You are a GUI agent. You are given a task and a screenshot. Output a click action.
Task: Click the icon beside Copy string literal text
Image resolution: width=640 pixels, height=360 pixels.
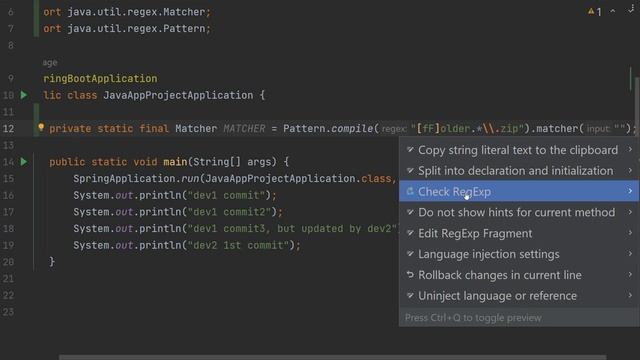410,150
